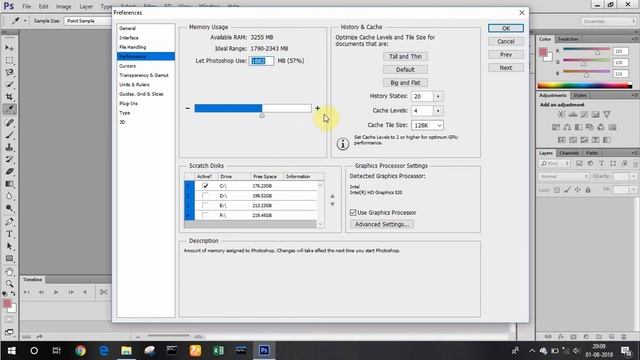The width and height of the screenshot is (640, 360).
Task: Open the Cache Tile Size dropdown
Action: click(x=427, y=125)
